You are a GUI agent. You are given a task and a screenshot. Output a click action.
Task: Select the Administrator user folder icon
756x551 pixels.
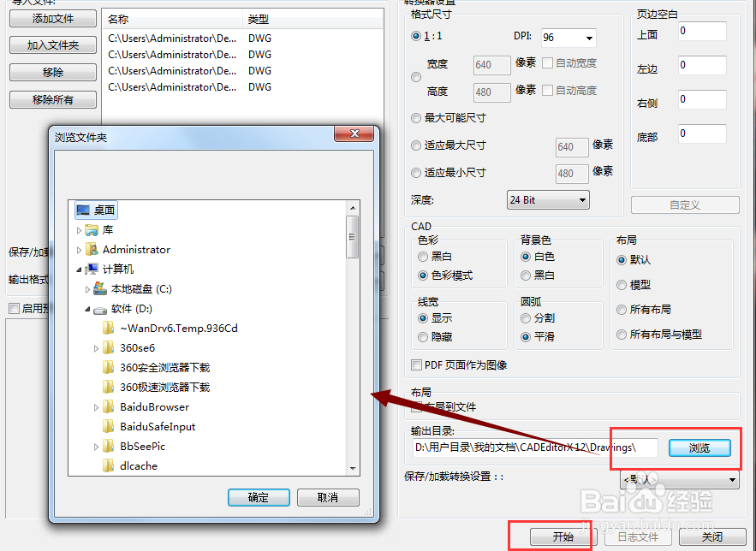pos(92,250)
